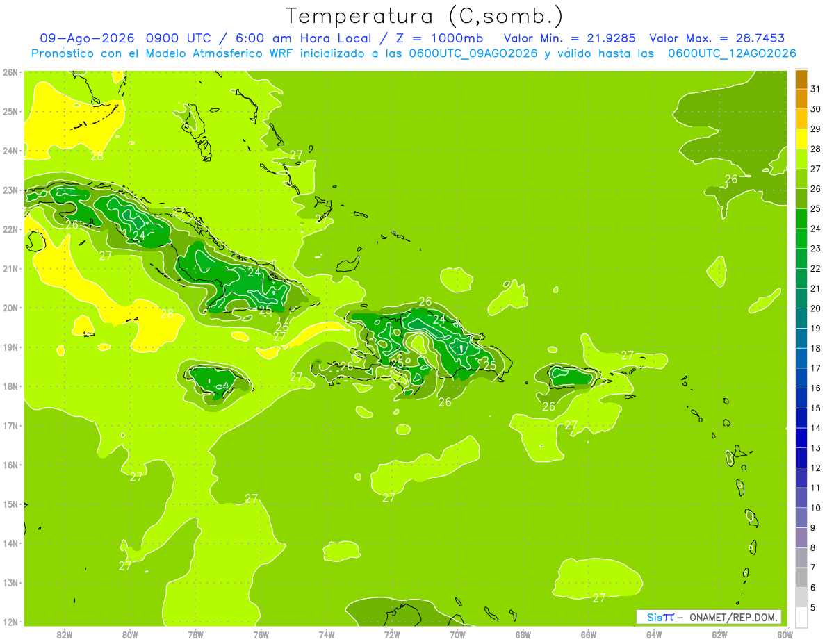Click the latitude axis label '20N'

(10, 308)
